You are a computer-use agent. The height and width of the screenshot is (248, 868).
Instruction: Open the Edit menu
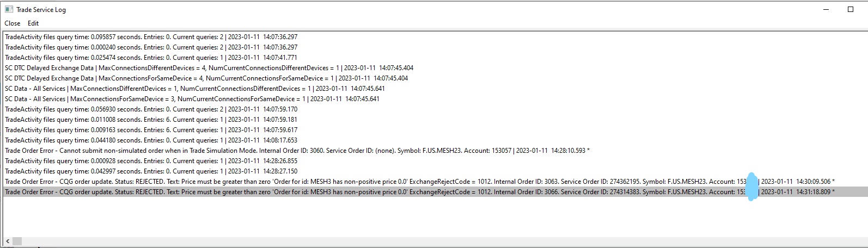[x=33, y=23]
